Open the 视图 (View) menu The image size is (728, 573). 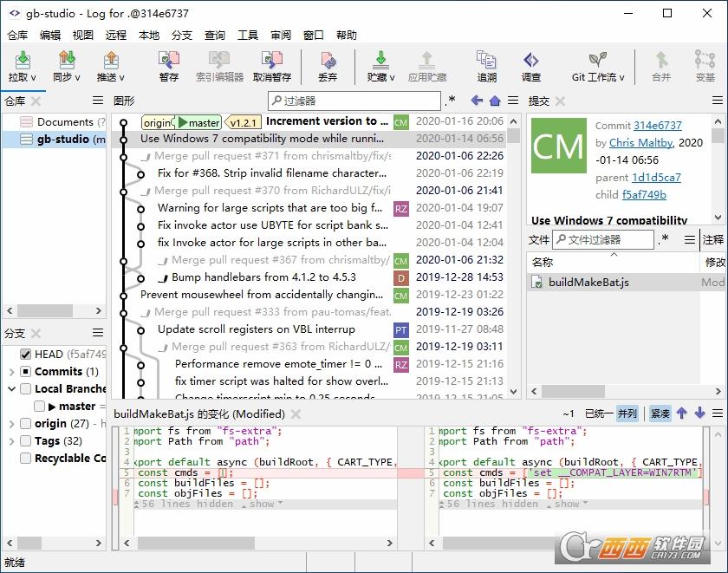tap(83, 36)
